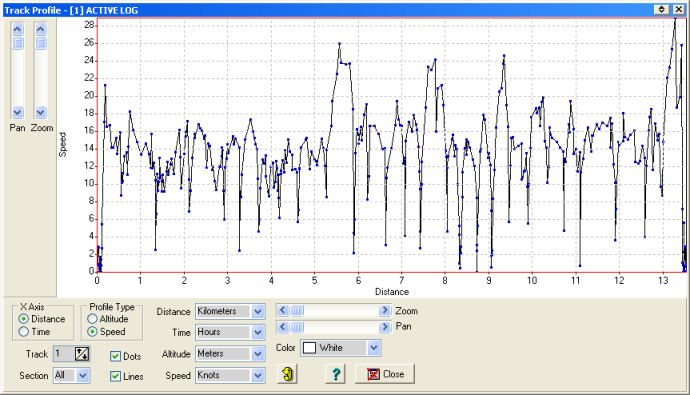This screenshot has height=395, width=690.
Task: Click the vertical Pan scrollbar down arrow
Action: tap(17, 113)
